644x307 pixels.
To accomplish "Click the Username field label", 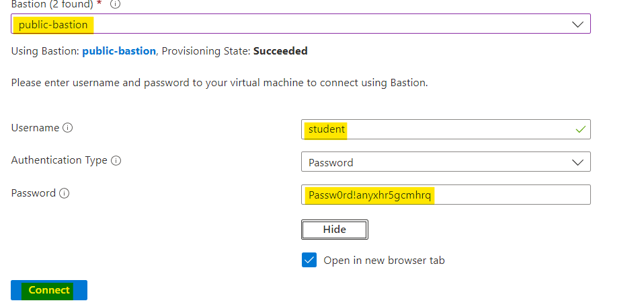I will tap(35, 127).
